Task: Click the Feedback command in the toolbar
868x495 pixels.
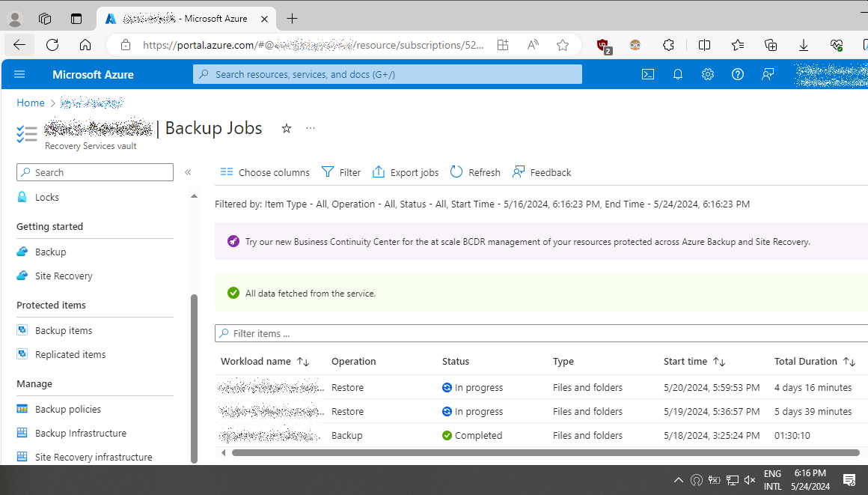Action: (542, 172)
